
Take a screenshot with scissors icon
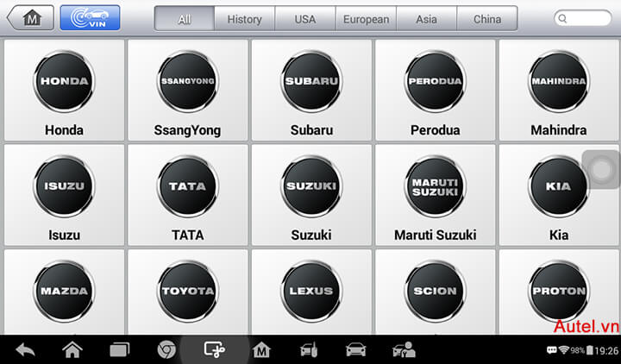tap(214, 350)
